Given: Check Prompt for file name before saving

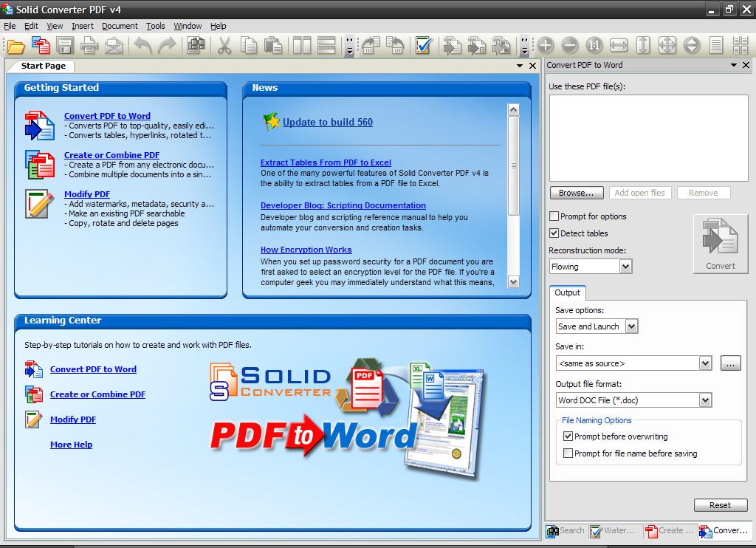Looking at the screenshot, I should (568, 453).
